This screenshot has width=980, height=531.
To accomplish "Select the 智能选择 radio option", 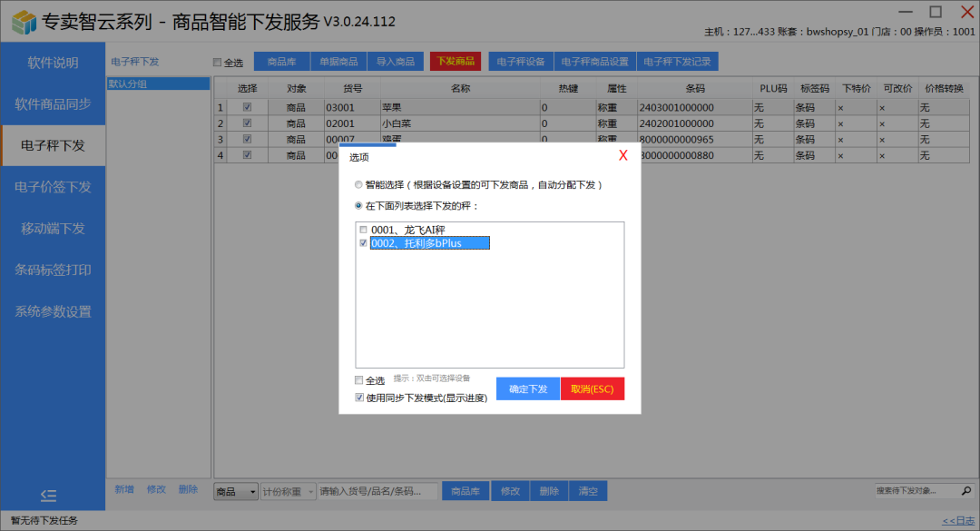I will point(359,184).
